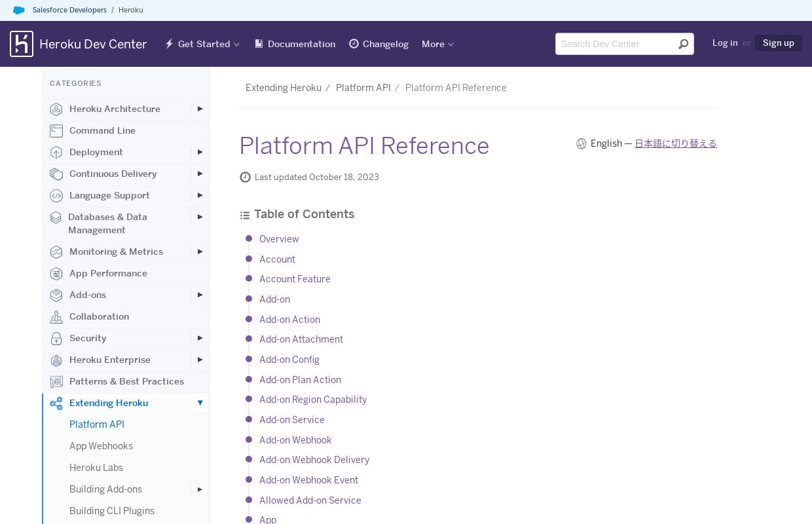The image size is (812, 524).
Task: Open the Changelog nav item
Action: pos(378,44)
